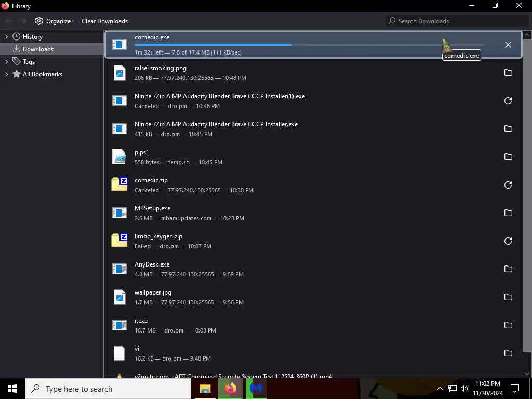Click the blank vi file icon
Viewport: 532px width, 399px height.
click(119, 353)
